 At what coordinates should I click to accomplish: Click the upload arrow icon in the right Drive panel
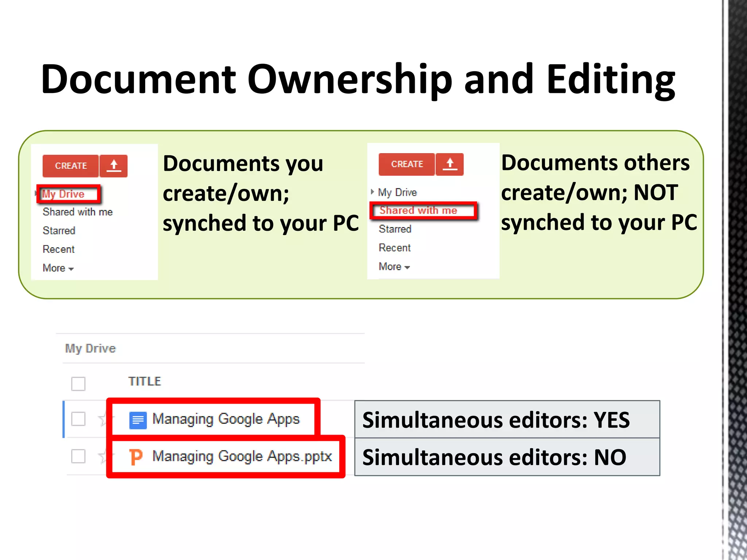450,164
